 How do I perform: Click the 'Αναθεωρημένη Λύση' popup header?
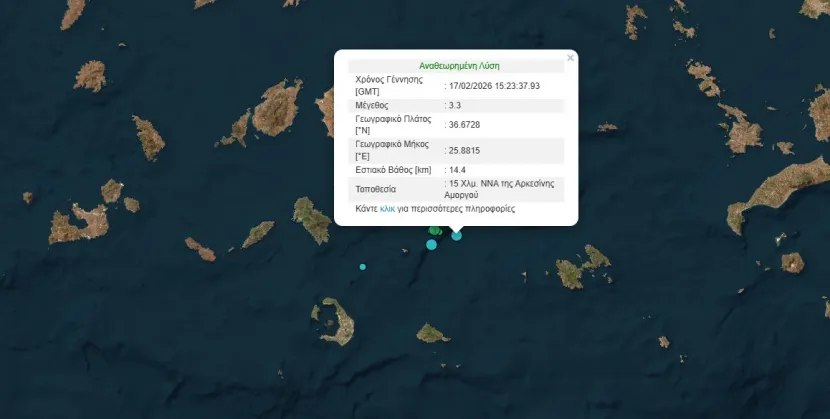[x=459, y=66]
